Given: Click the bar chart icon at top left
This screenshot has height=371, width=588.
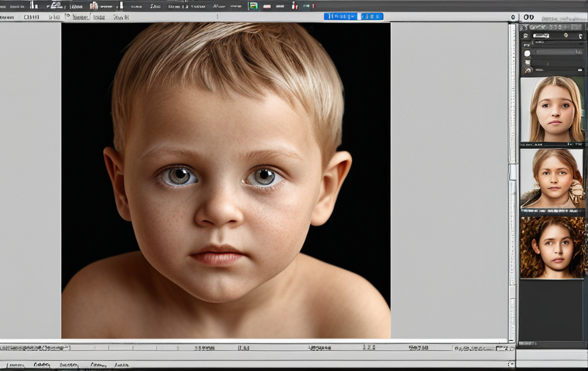Looking at the screenshot, I should pos(33,5).
